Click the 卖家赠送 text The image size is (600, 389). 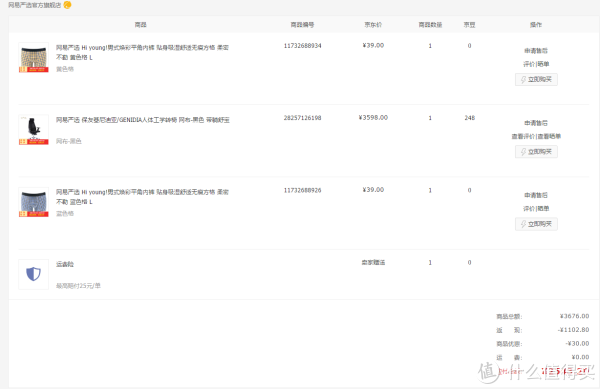[x=373, y=262]
